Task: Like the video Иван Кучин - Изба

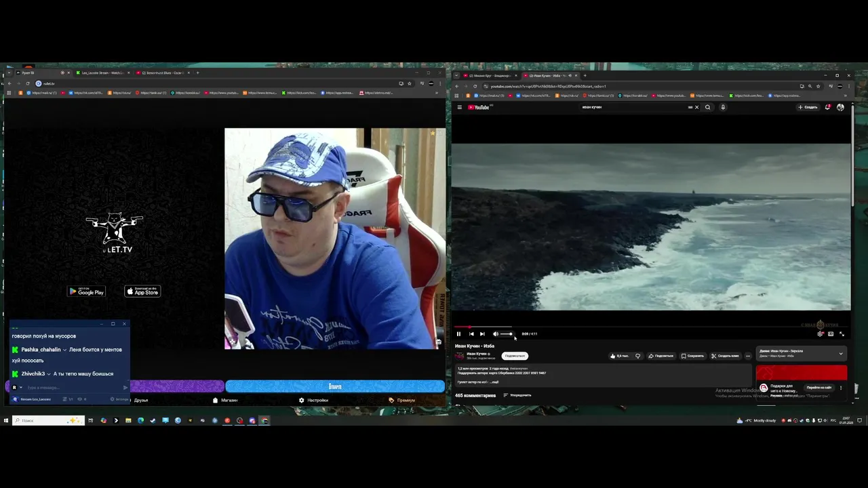Action: (x=619, y=356)
